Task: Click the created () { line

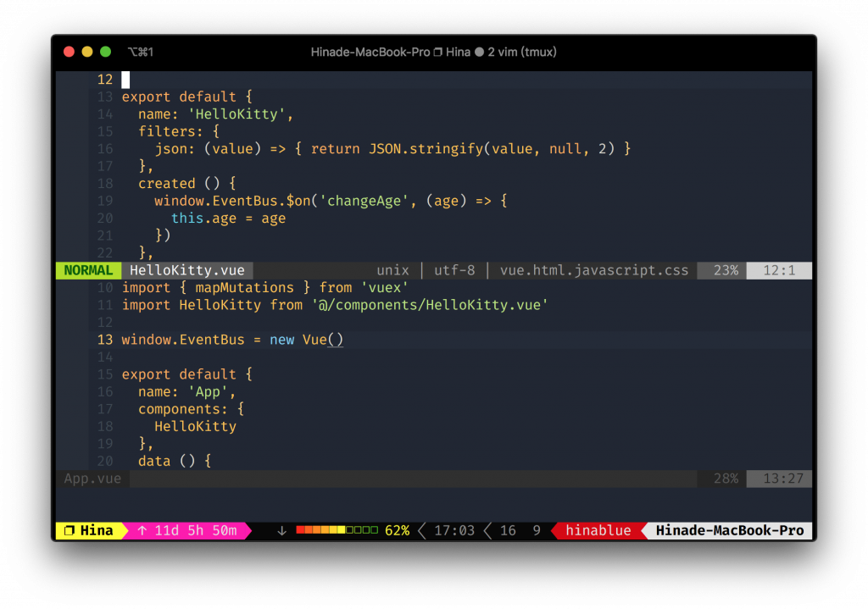Action: tap(187, 184)
